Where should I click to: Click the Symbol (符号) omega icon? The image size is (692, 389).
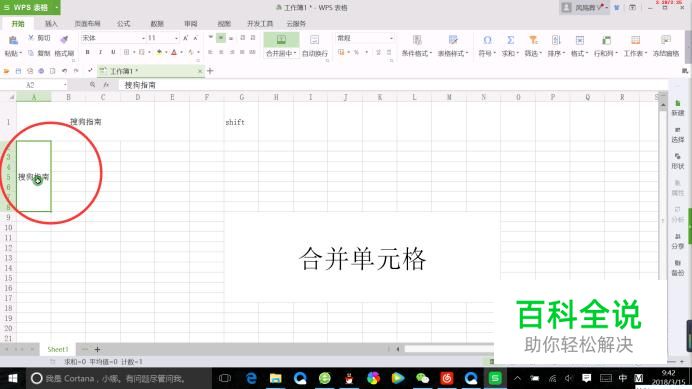click(487, 40)
